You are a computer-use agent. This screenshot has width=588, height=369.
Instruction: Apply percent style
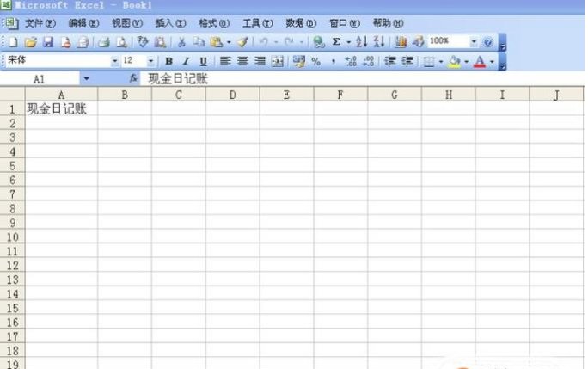point(316,61)
